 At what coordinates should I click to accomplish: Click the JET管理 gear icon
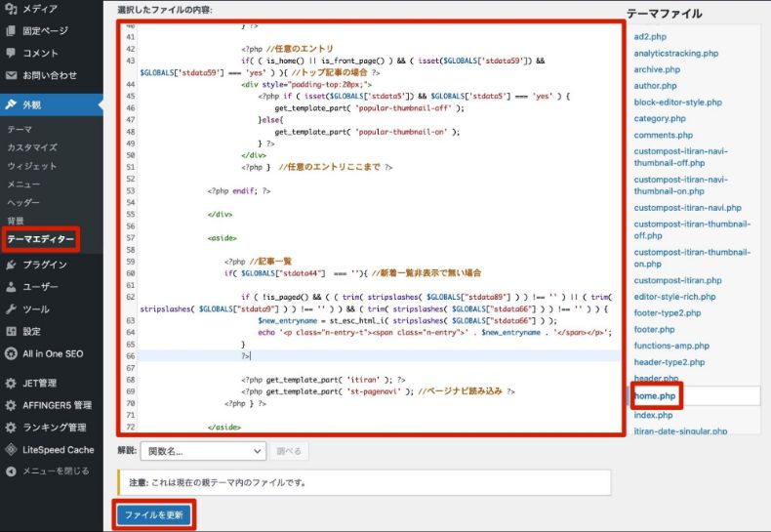tap(11, 383)
